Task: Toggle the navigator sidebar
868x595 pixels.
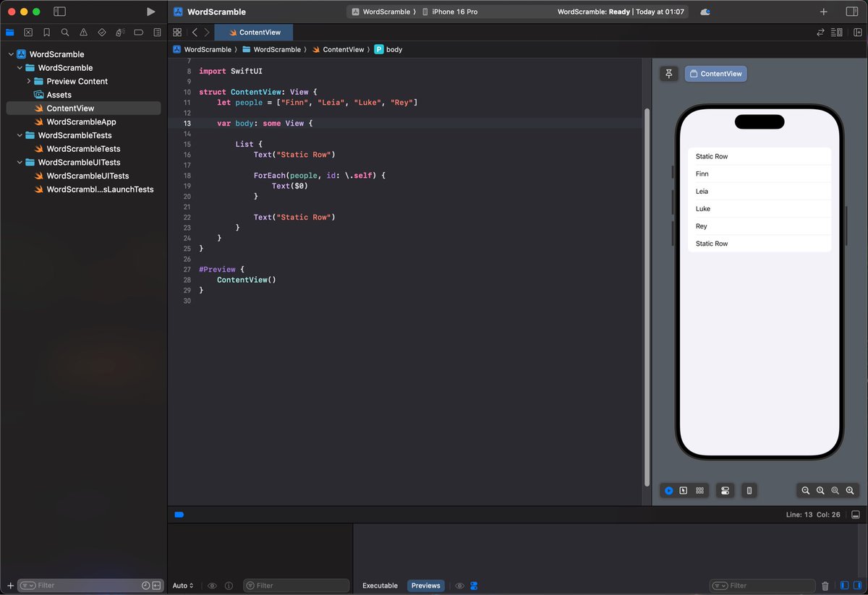Action: [x=60, y=12]
